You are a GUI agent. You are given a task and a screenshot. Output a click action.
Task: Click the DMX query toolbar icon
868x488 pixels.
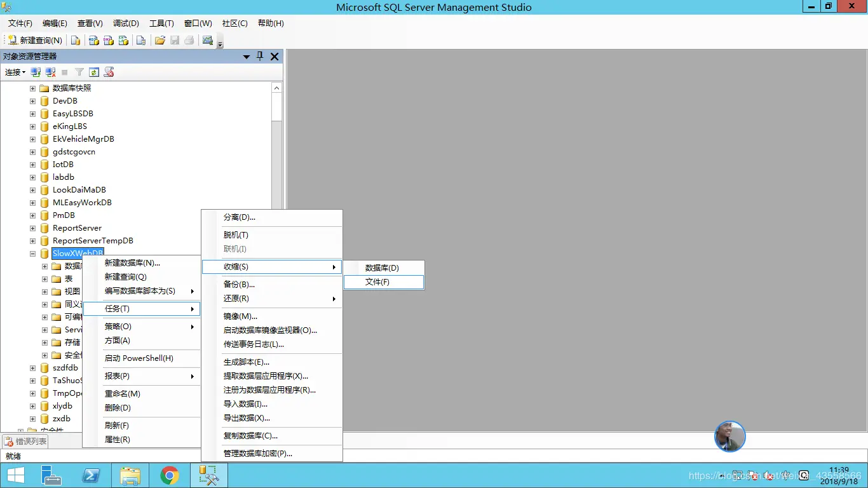click(109, 40)
